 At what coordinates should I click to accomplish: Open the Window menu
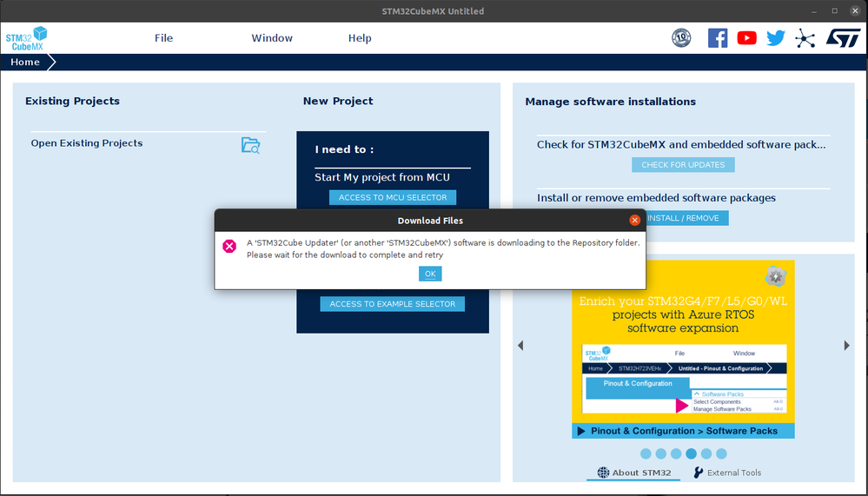coord(272,38)
